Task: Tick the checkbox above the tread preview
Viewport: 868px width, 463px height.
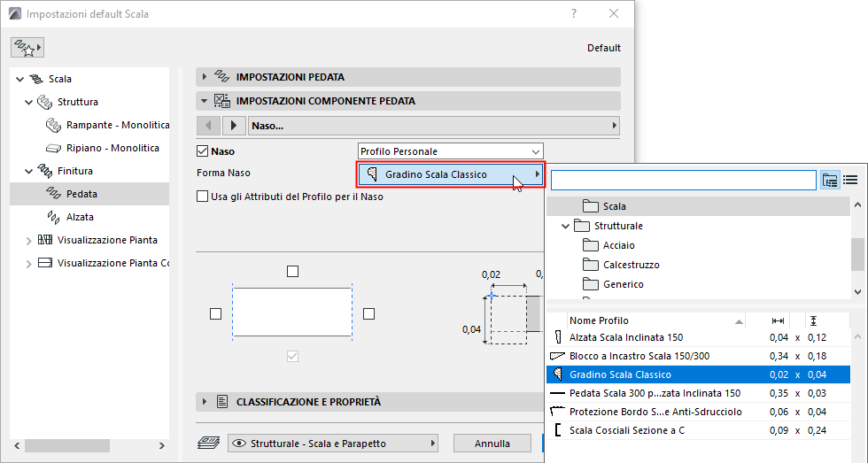Action: click(x=292, y=271)
